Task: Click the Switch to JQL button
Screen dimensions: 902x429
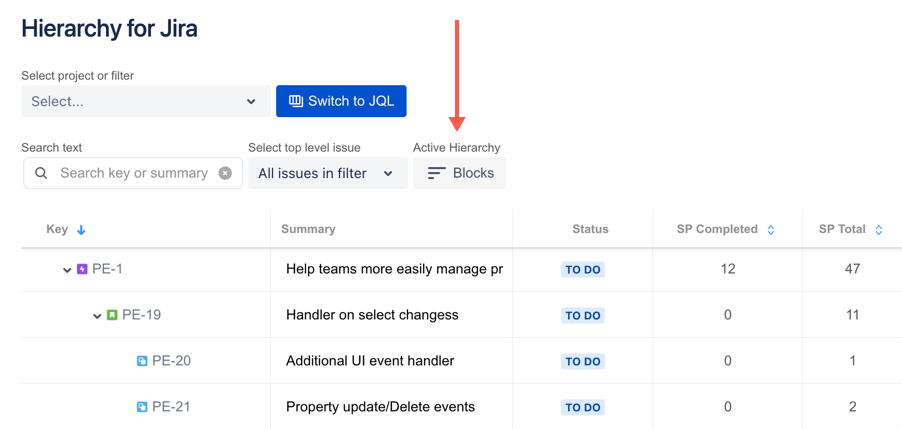Action: 341,101
